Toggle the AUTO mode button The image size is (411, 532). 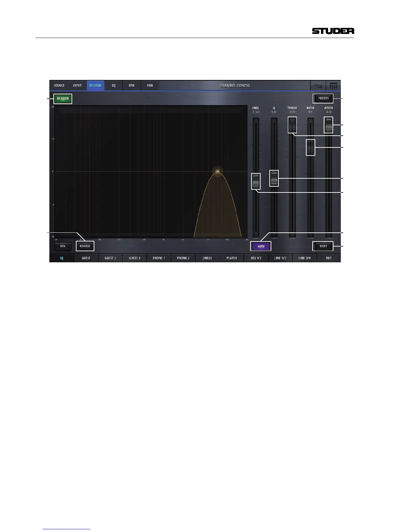point(261,246)
